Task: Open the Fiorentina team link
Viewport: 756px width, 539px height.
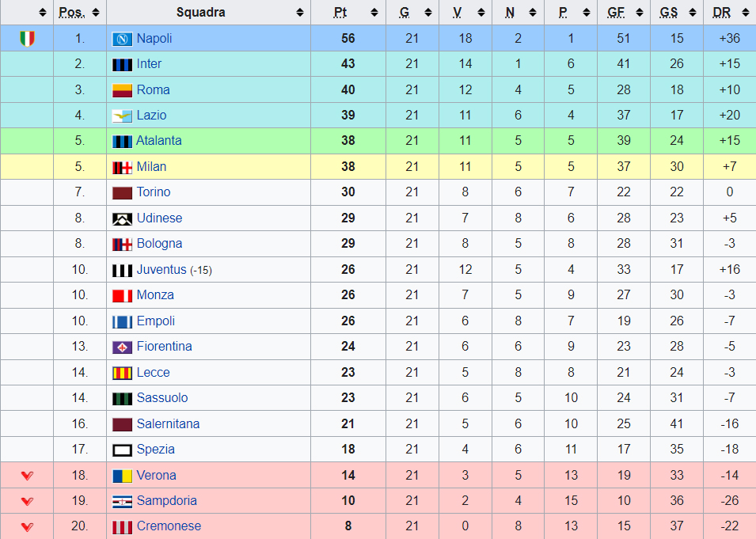Action: (x=165, y=347)
